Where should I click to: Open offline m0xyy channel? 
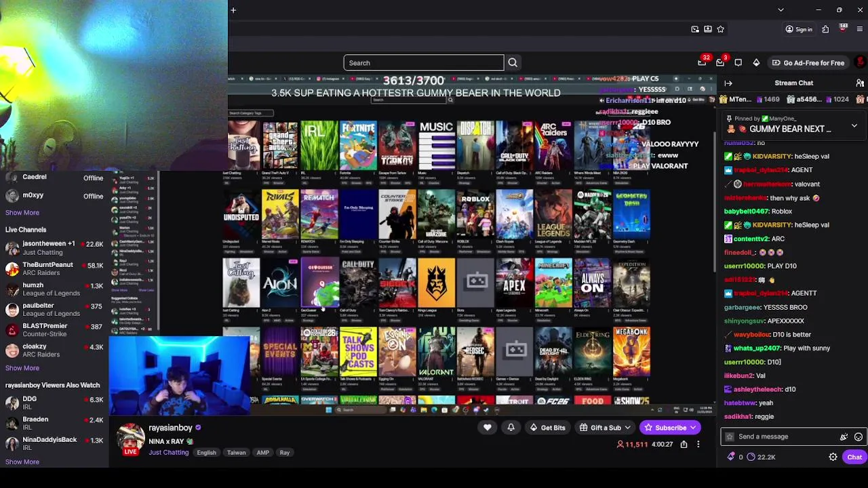(54, 196)
